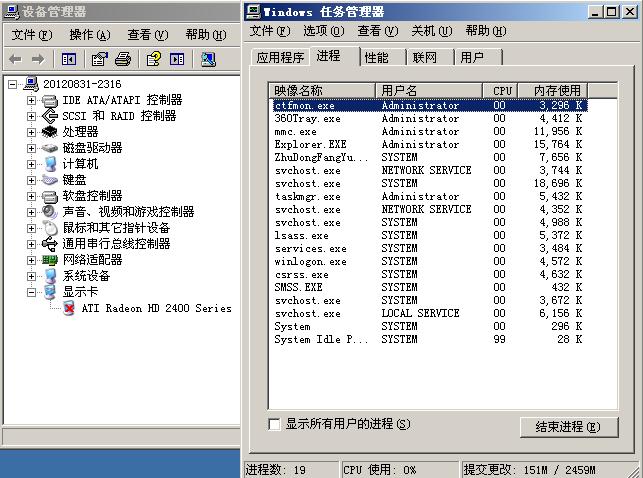The width and height of the screenshot is (643, 478).
Task: Select the 360Tray.exe process row
Action: [429, 118]
